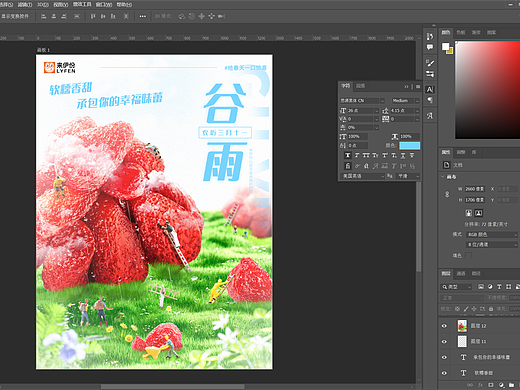Hide the 软糯香甜 text layer eye

(444, 373)
